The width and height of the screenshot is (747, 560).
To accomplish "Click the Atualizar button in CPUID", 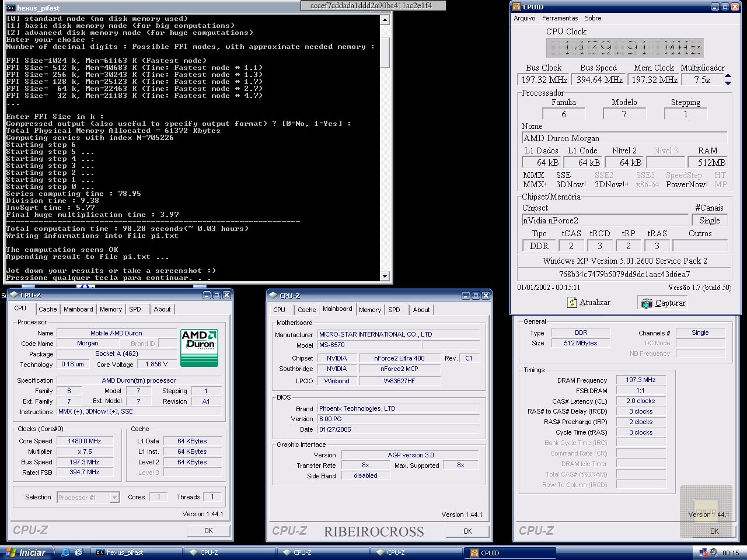I will 588,303.
